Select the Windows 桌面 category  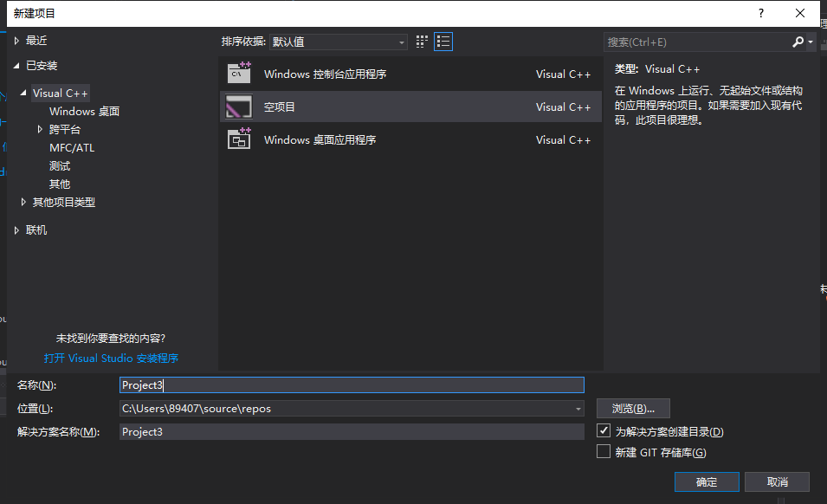84,111
